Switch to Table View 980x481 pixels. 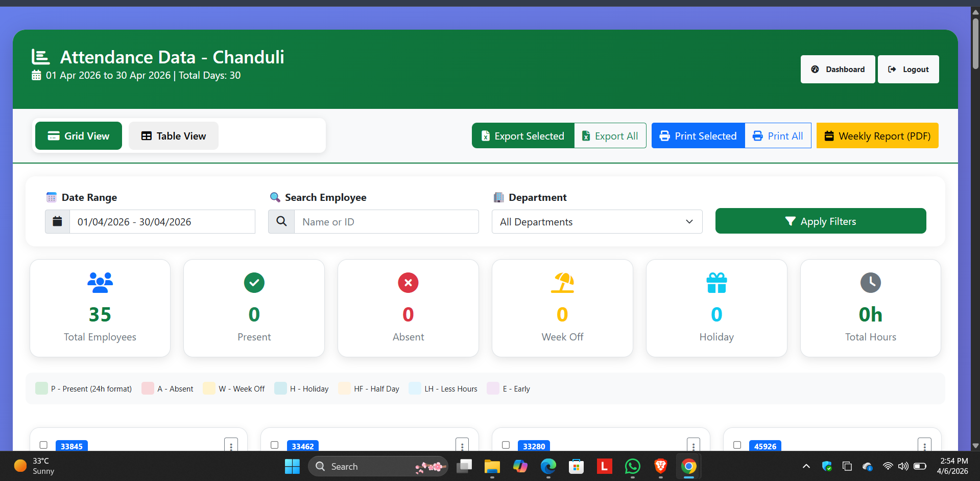174,136
